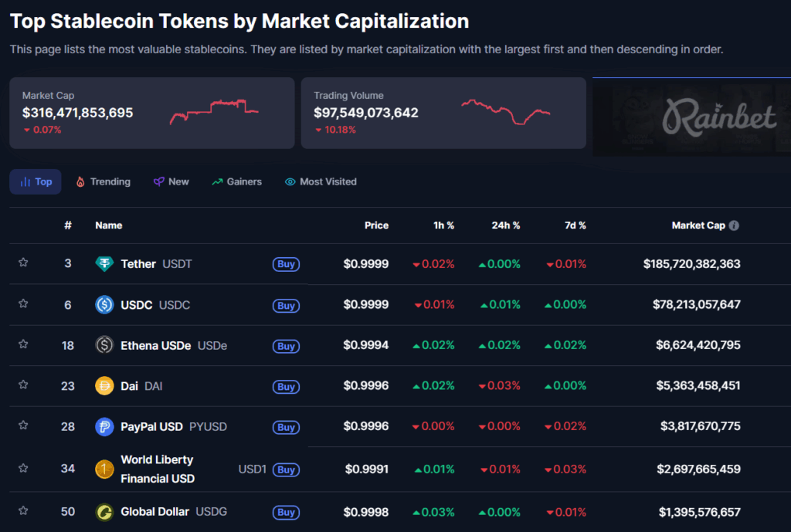Click the Dai coin logo

coord(104,386)
